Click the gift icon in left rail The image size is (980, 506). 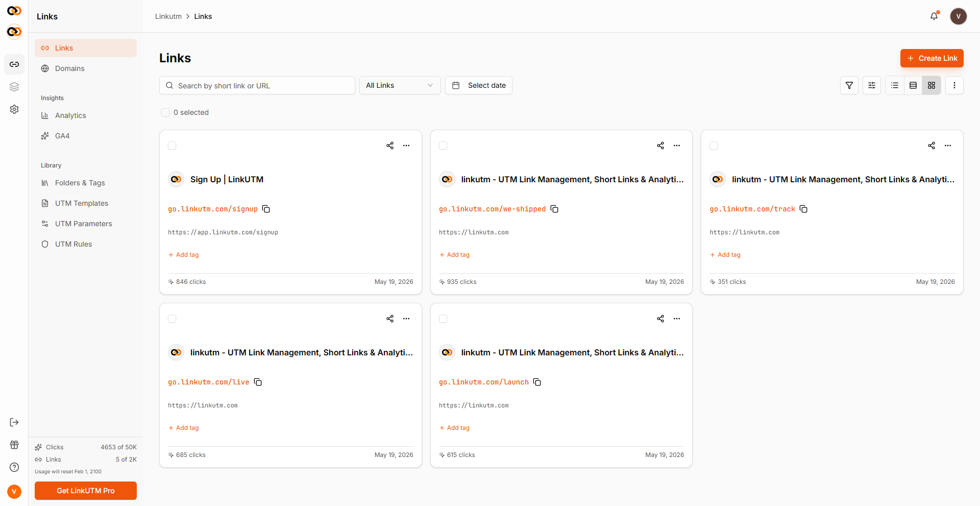(14, 445)
